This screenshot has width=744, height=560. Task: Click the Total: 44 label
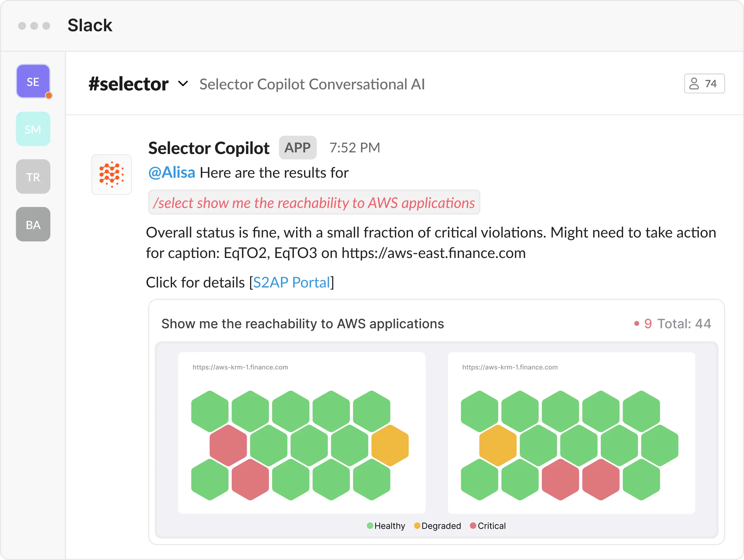[684, 324]
